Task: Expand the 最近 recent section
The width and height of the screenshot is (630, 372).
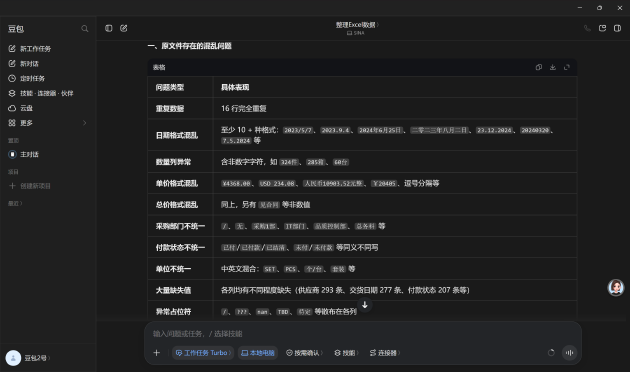Action: pyautogui.click(x=15, y=203)
